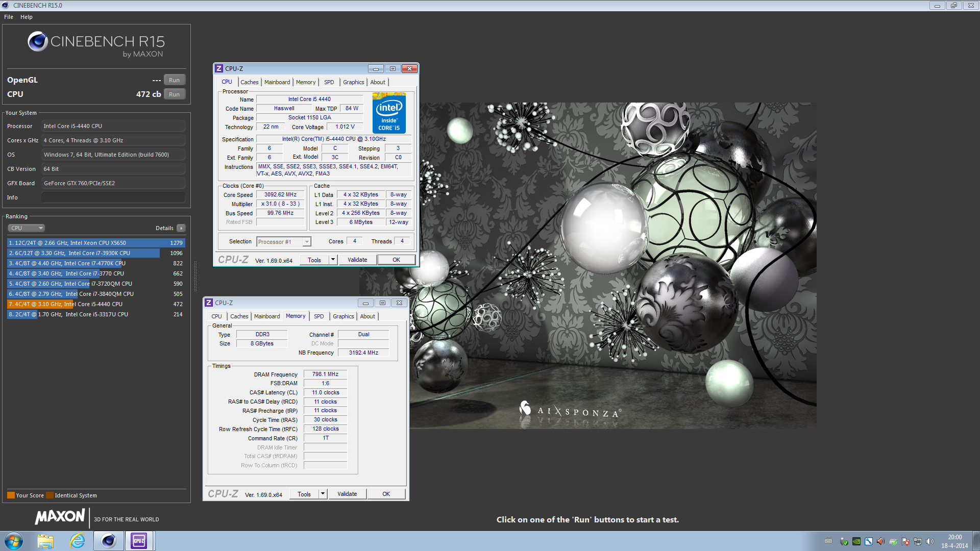Open Windows Explorer from taskbar

[45, 541]
